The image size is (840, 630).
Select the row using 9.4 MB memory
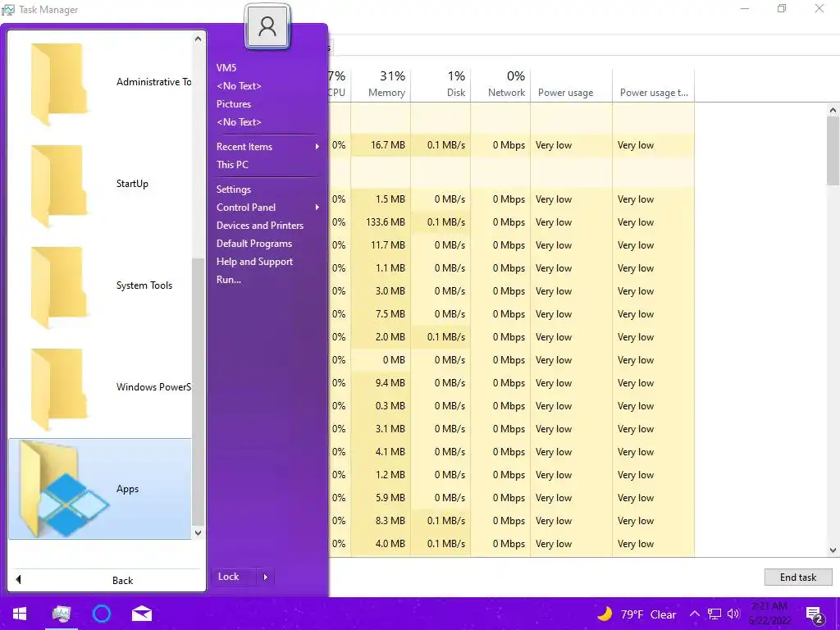click(511, 383)
